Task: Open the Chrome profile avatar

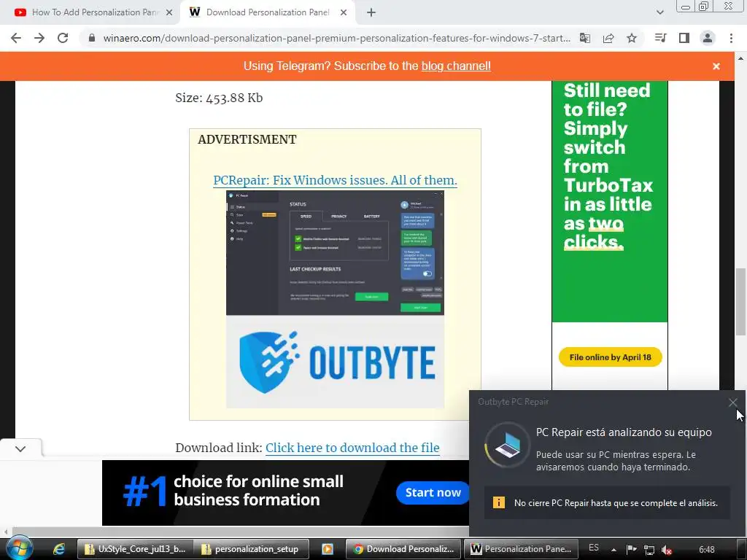Action: [708, 38]
